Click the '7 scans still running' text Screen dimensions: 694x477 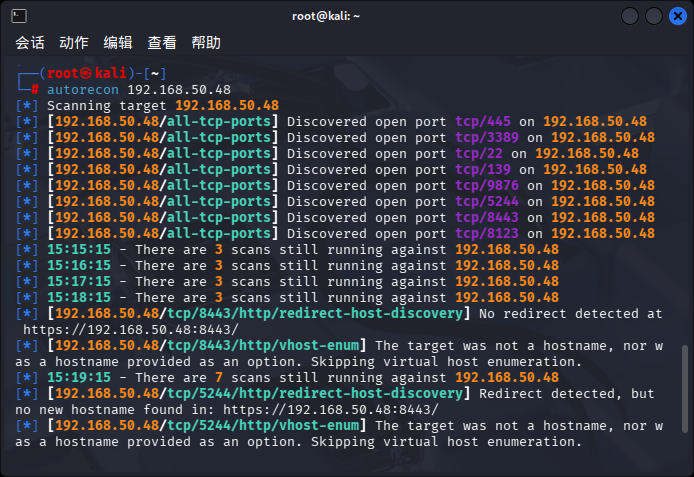click(299, 377)
